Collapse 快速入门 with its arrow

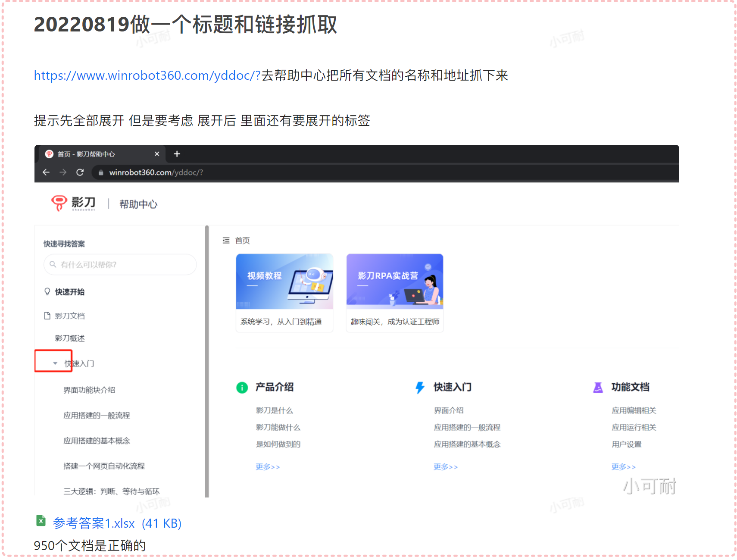[x=55, y=363]
